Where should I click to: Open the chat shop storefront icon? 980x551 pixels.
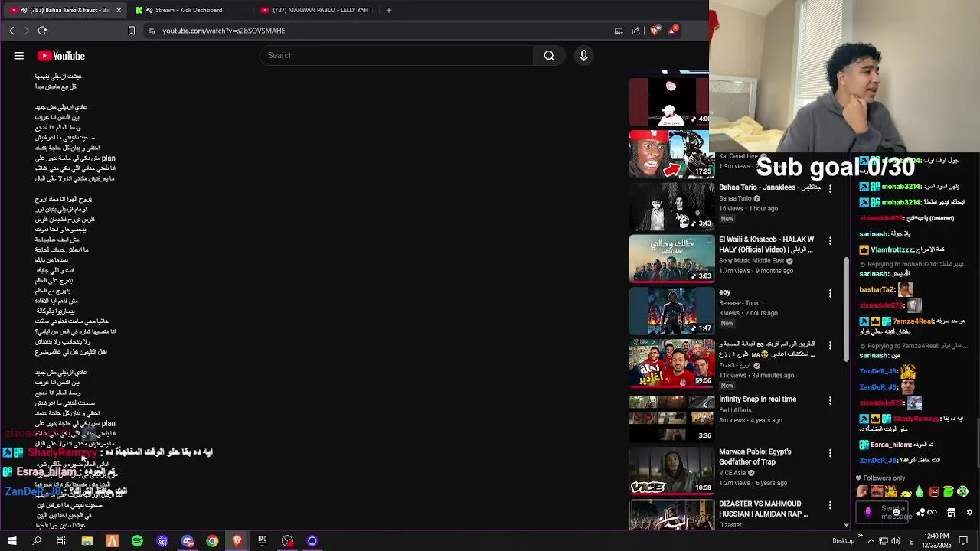pos(951,512)
